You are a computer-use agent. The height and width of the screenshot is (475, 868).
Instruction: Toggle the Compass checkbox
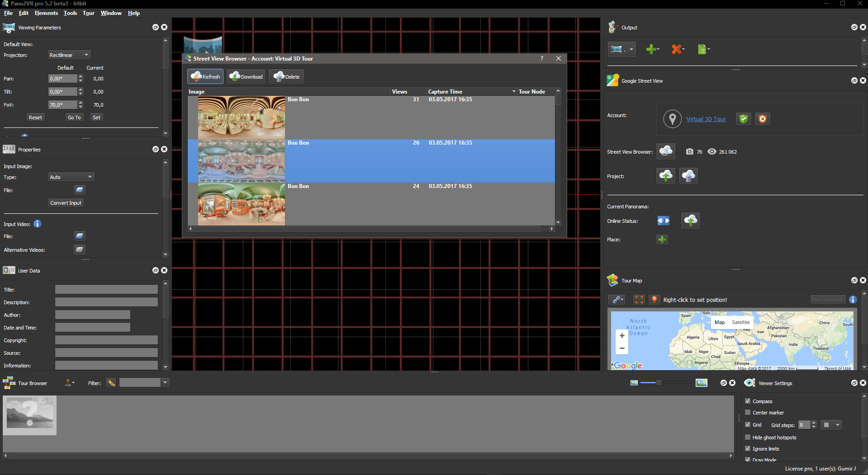click(x=748, y=401)
